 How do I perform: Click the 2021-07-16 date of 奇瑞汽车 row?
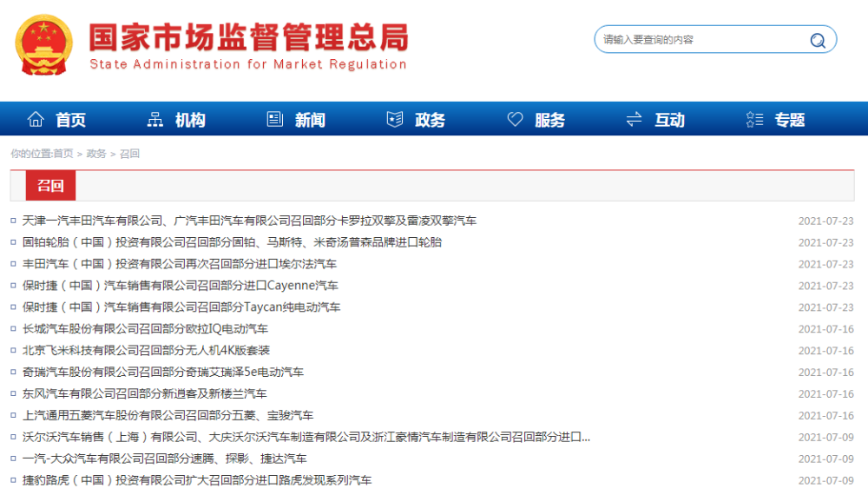click(826, 372)
